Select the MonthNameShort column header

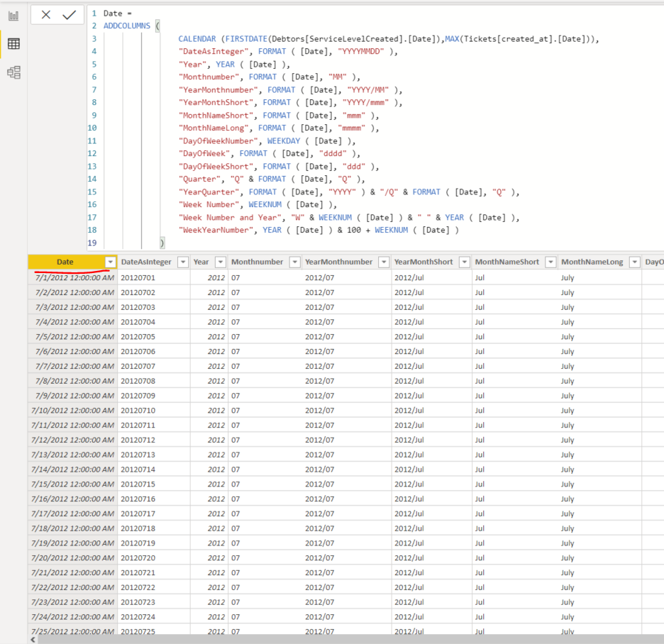507,262
